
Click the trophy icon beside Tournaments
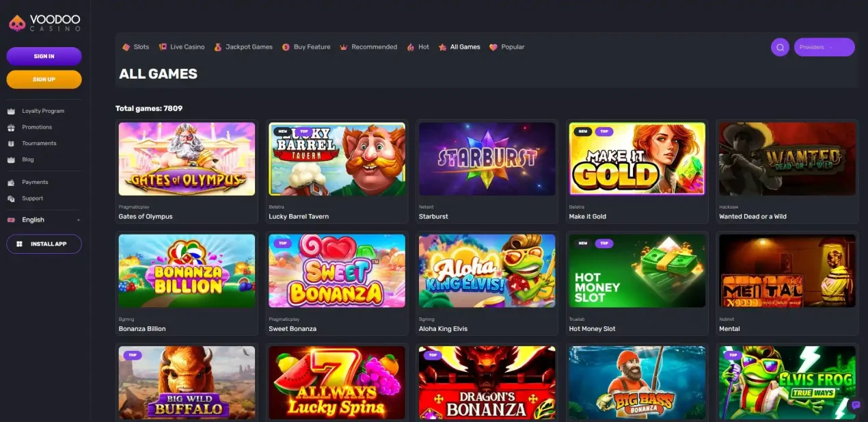click(11, 144)
